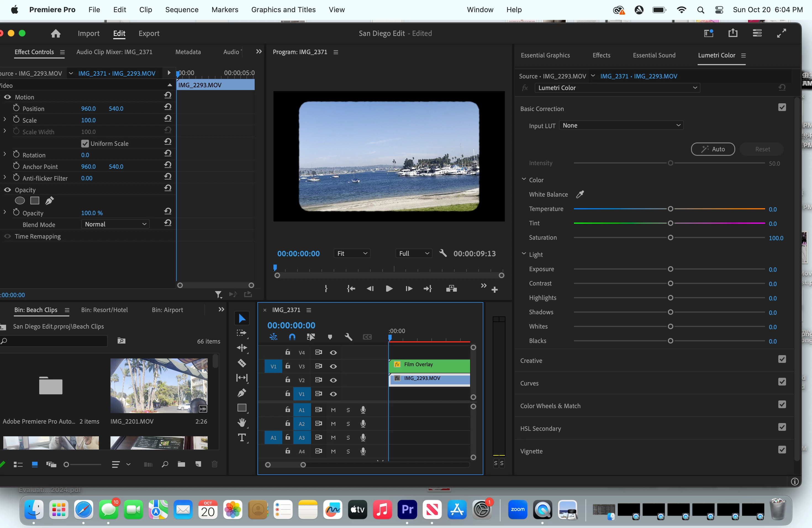The image size is (812, 528).
Task: Uncheck the Uniform Scale checkbox
Action: [x=85, y=144]
